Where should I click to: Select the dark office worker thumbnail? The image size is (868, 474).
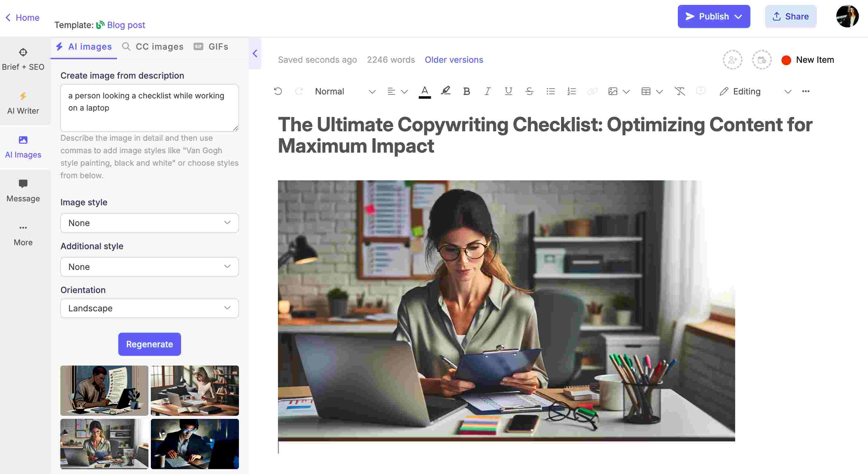194,444
